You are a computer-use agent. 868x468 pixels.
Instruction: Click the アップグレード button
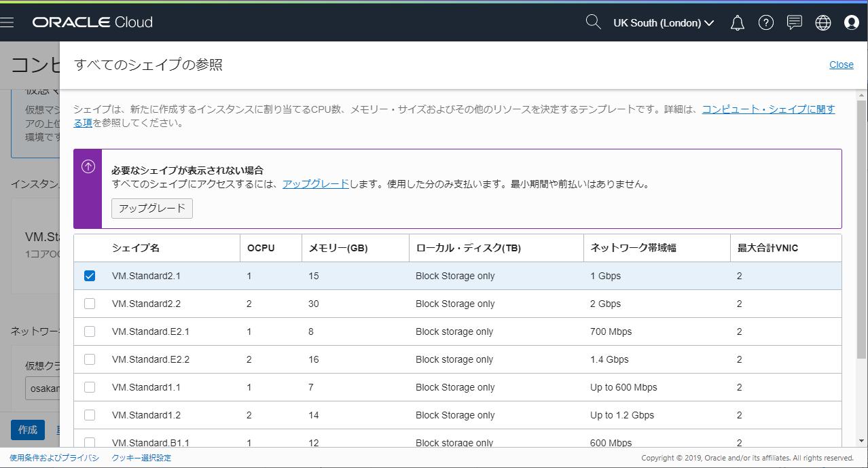152,209
